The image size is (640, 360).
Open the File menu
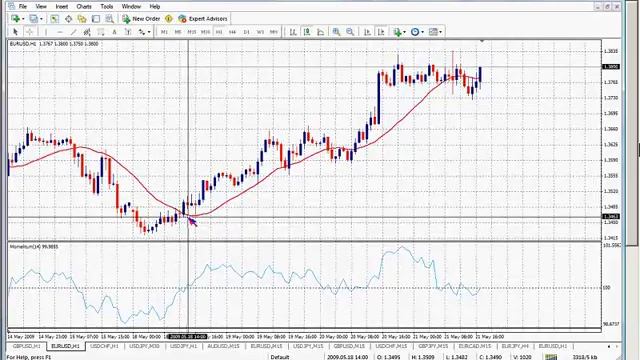click(23, 7)
